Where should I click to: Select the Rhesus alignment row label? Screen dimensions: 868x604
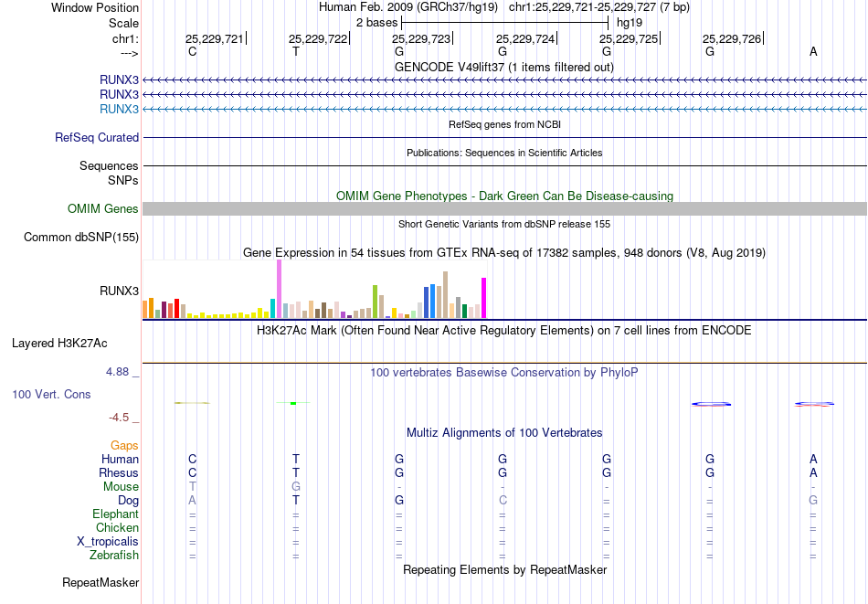tap(119, 472)
